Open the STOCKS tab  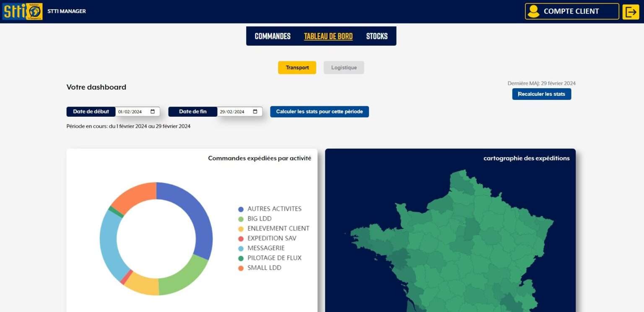click(377, 36)
